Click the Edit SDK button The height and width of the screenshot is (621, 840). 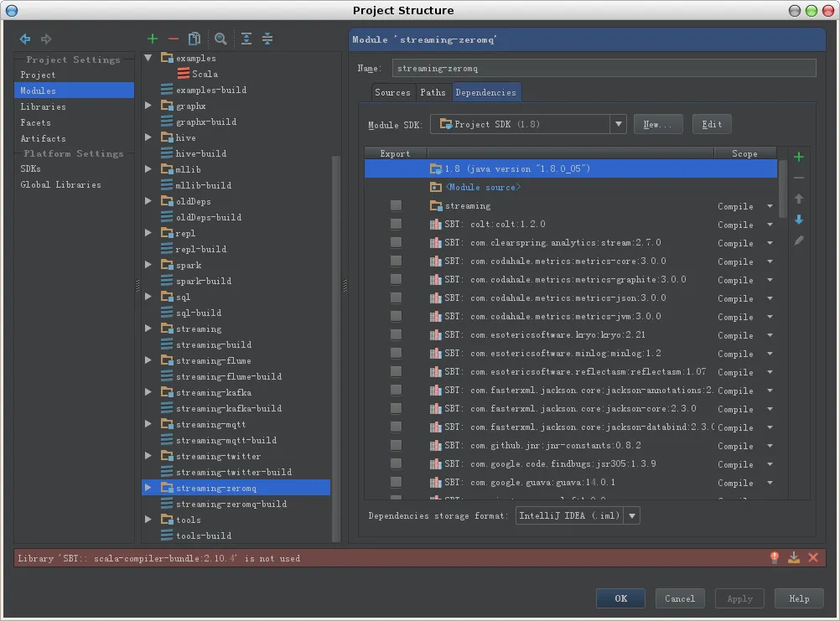pyautogui.click(x=712, y=124)
